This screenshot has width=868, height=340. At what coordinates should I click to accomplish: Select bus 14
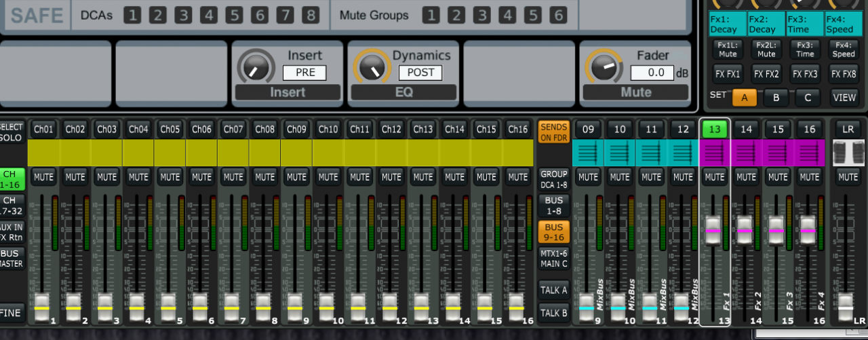coord(746,129)
